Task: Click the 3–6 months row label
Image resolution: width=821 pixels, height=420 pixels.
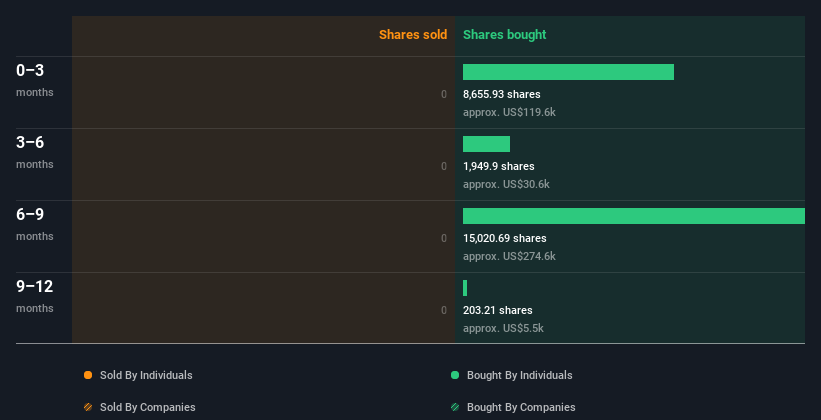Action: pos(35,152)
